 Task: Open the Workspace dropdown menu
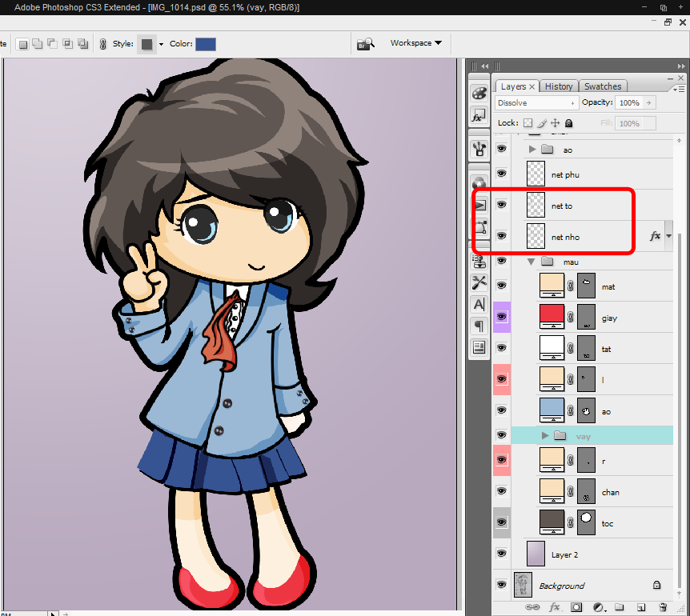point(415,43)
